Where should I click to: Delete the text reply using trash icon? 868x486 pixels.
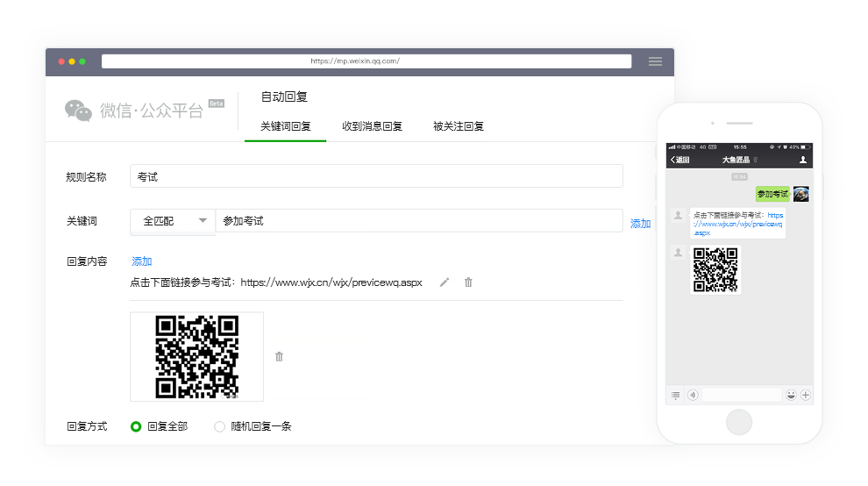[468, 282]
